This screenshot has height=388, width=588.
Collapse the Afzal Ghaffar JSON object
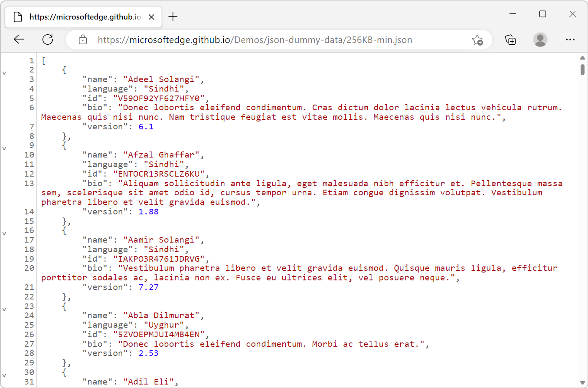pyautogui.click(x=4, y=148)
